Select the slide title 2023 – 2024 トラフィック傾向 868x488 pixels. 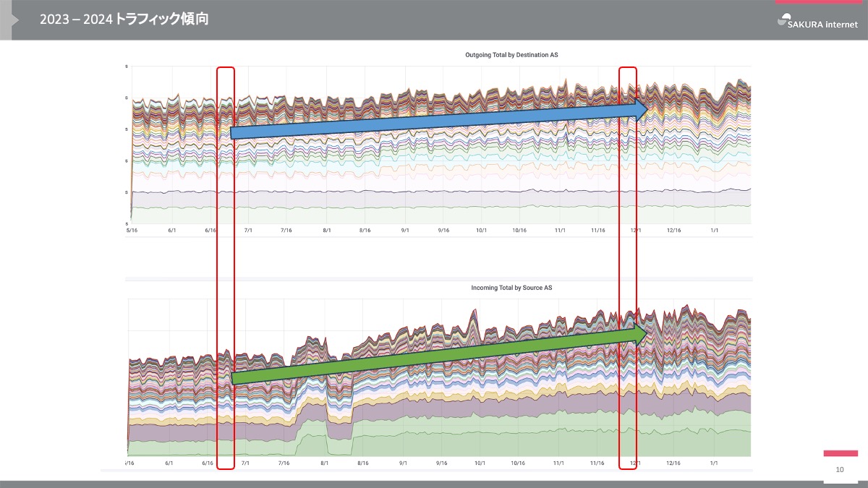pos(124,20)
